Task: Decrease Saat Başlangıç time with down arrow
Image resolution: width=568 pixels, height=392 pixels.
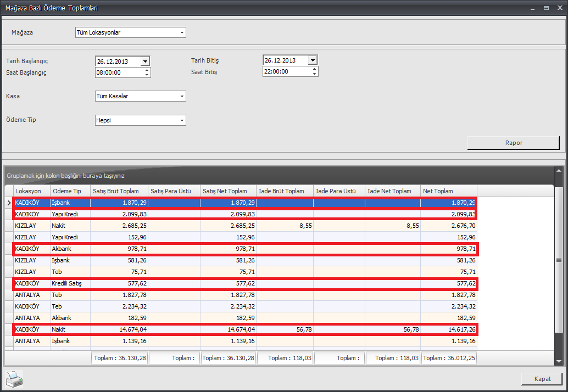Action: coord(147,75)
